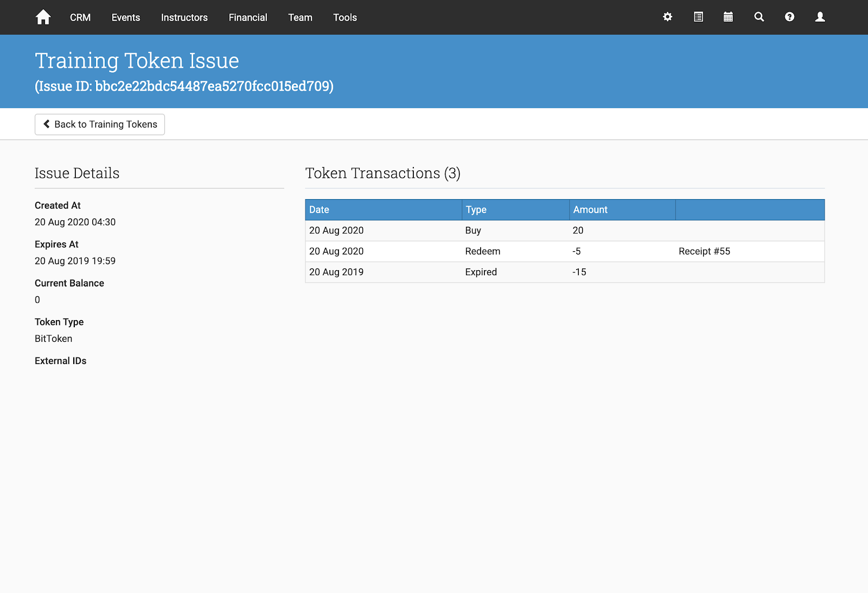Open the settings gear icon
Screen dimensions: 868x593
tap(668, 17)
